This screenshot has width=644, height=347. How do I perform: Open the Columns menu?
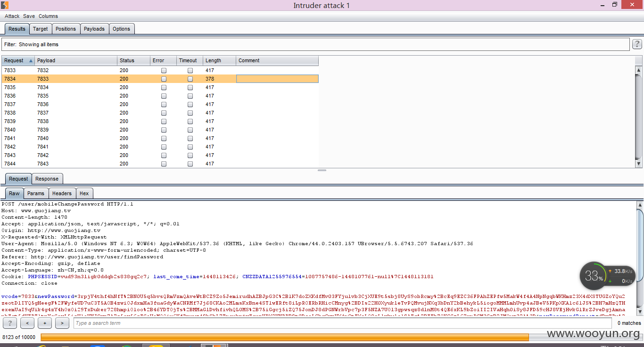click(x=48, y=16)
